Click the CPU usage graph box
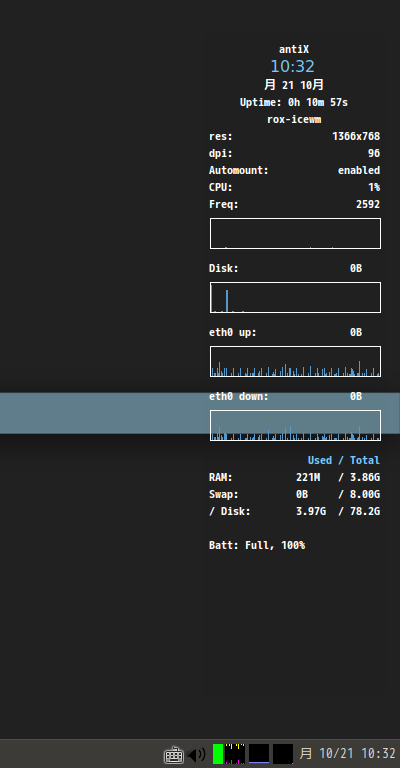400x768 pixels. (295, 234)
